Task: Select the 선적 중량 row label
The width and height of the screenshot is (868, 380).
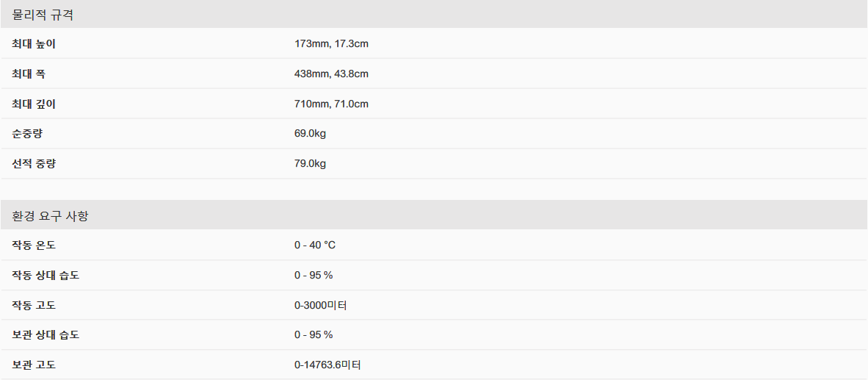Action: pos(34,164)
